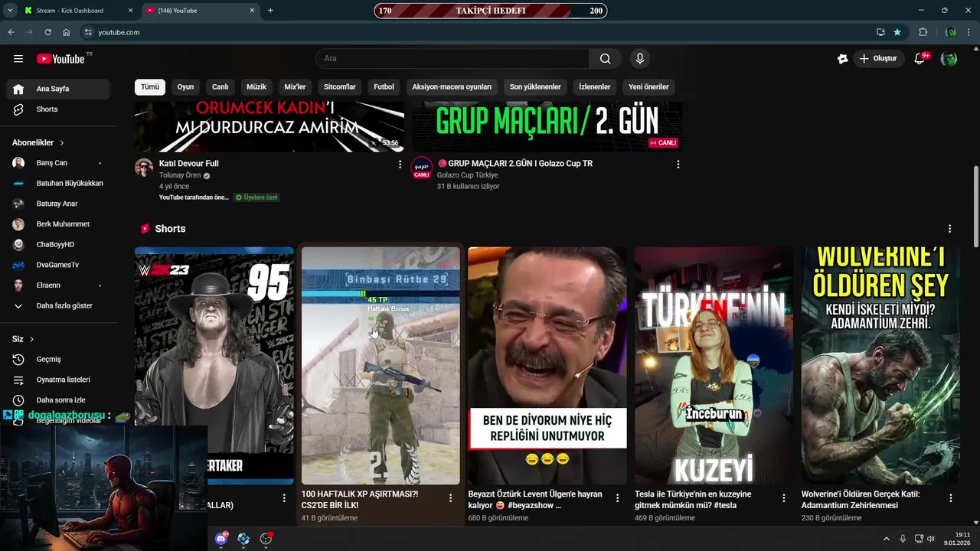The width and height of the screenshot is (980, 551).
Task: Open the YouTube account avatar menu
Action: [x=949, y=59]
